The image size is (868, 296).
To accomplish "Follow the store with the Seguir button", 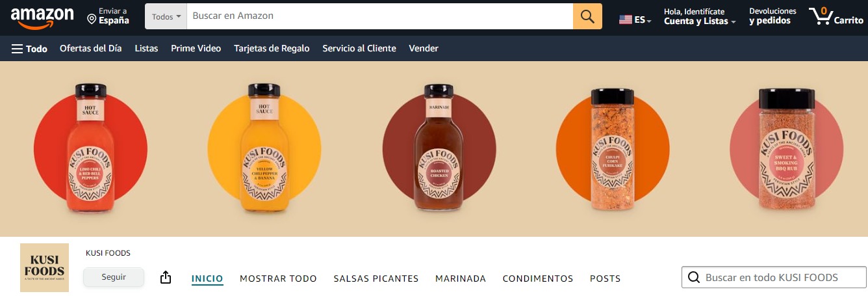I will pyautogui.click(x=114, y=277).
